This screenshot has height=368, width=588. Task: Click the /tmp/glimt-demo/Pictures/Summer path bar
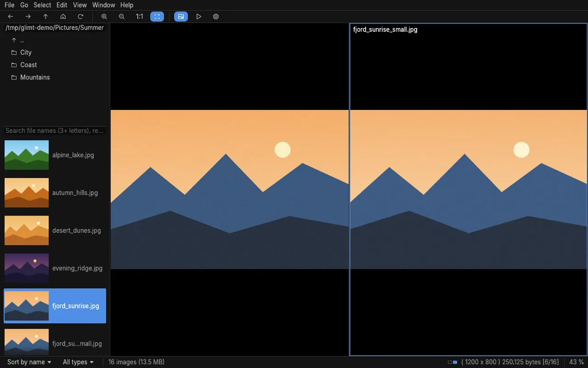[55, 28]
